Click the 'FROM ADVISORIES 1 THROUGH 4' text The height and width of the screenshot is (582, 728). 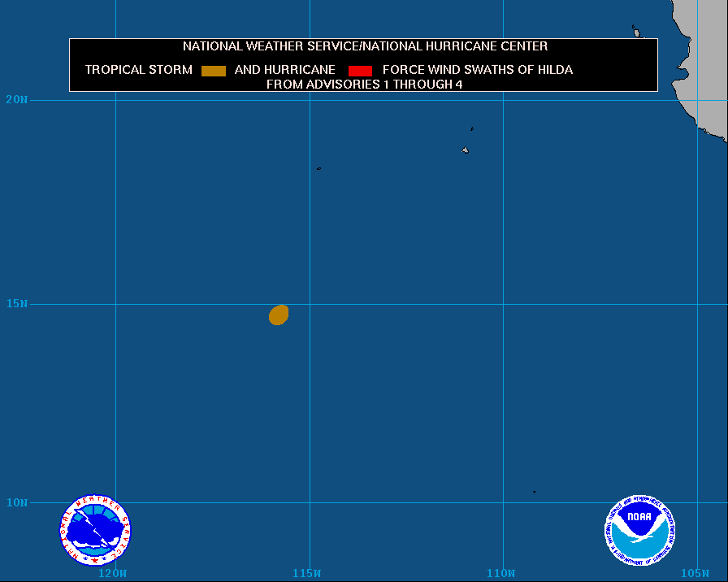pyautogui.click(x=365, y=84)
